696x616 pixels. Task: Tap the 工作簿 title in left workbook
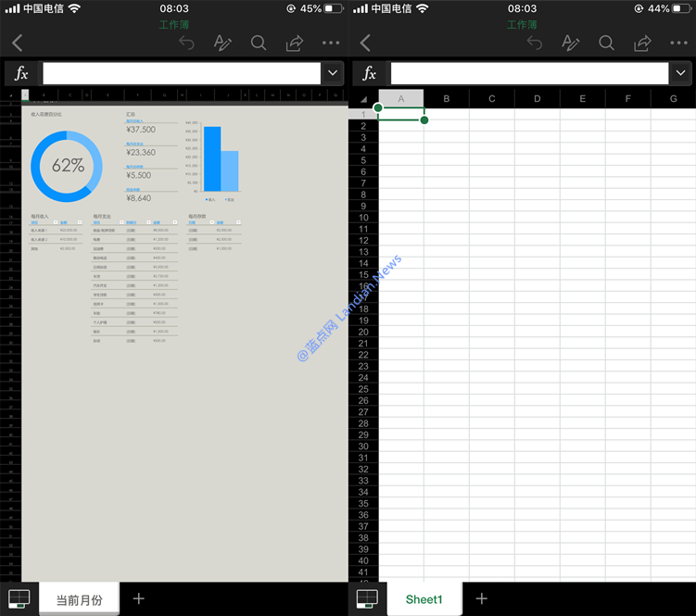click(174, 25)
